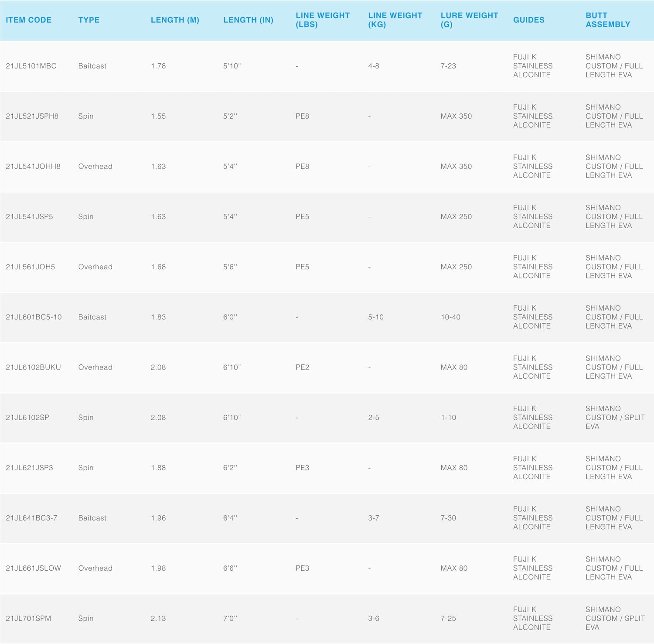Viewport: 654px width, 644px height.
Task: Click the LINE WEIGHT (LBS) column header
Action: 323,20
